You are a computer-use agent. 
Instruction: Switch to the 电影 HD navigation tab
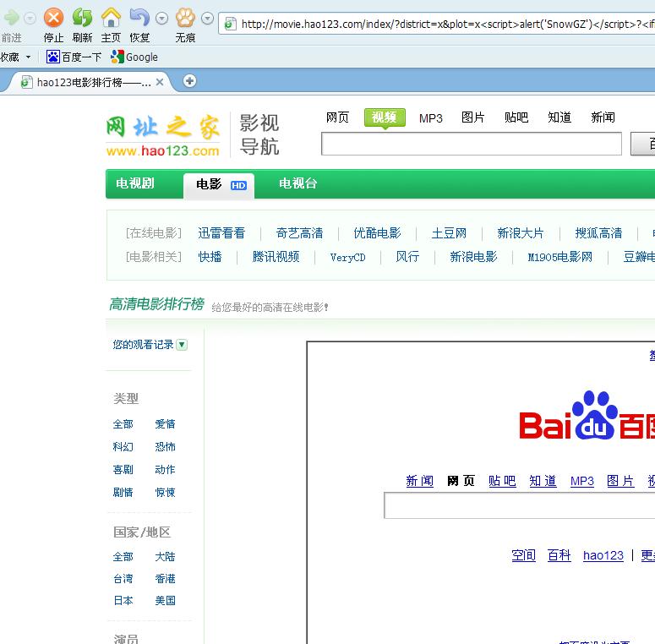tap(219, 185)
